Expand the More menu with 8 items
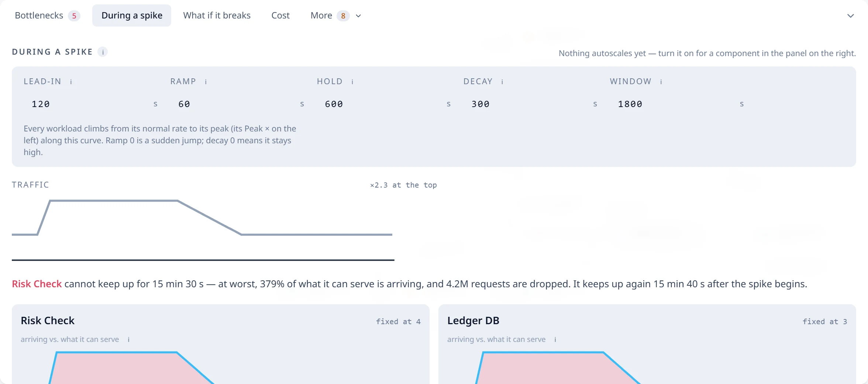This screenshot has height=384, width=868. pos(335,16)
